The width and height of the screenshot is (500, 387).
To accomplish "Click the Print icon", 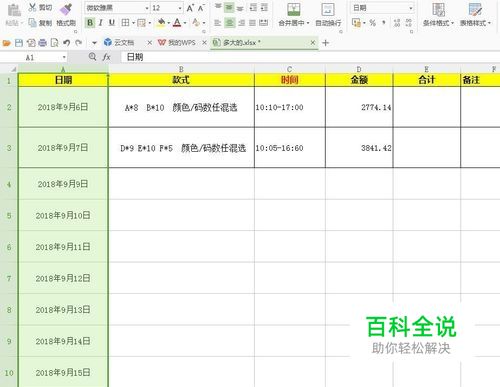I will click(x=43, y=43).
